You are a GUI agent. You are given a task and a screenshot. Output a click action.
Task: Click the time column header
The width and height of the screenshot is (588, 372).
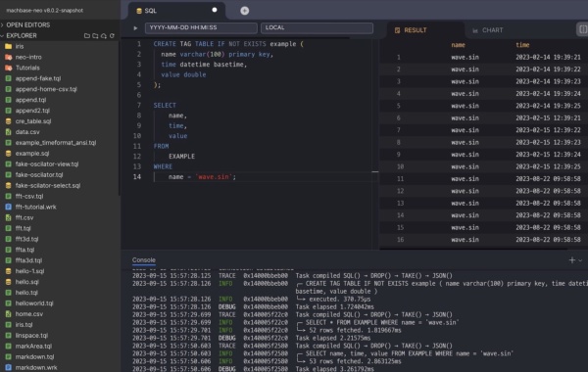(x=522, y=45)
